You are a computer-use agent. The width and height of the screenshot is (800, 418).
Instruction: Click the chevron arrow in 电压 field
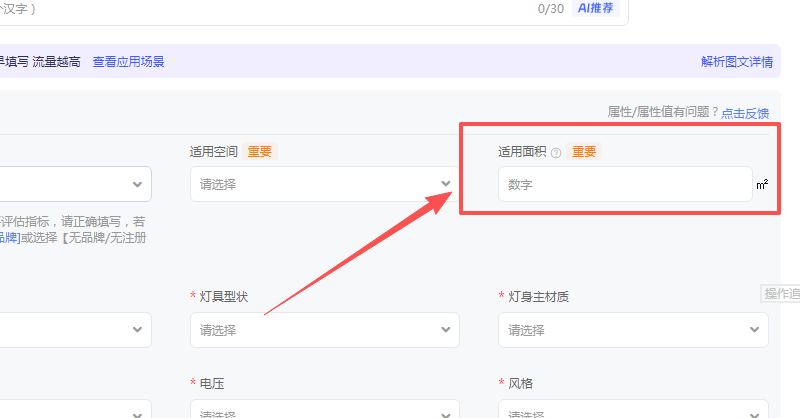pos(446,414)
